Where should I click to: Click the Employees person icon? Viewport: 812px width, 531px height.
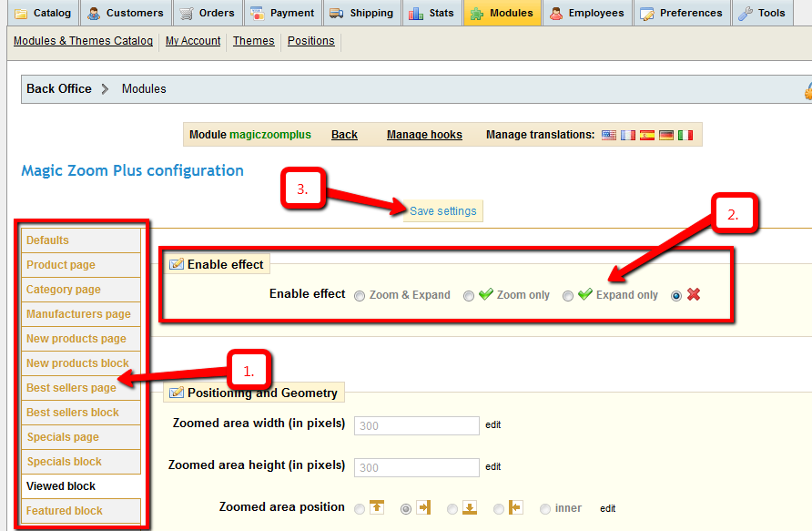556,14
